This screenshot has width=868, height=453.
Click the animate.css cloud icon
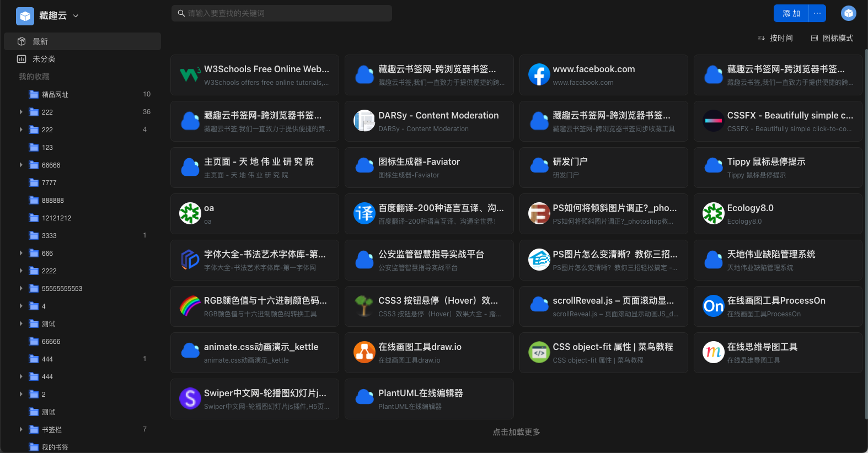pyautogui.click(x=190, y=350)
